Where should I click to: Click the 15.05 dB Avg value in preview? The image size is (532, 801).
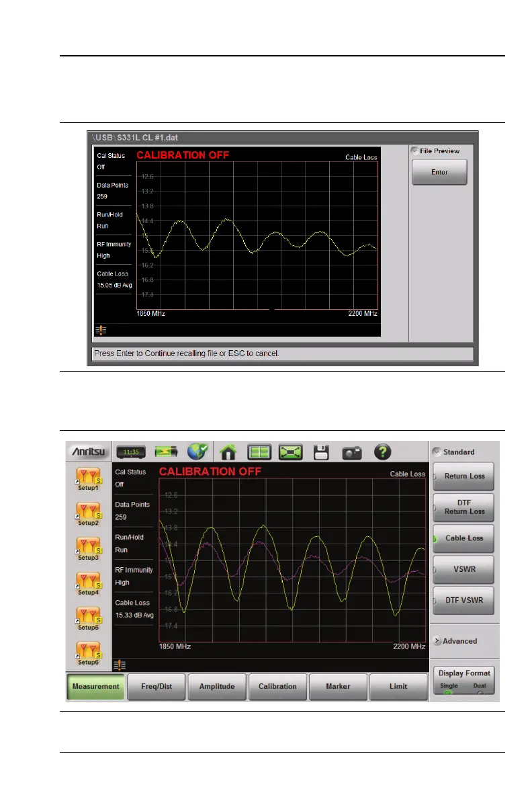click(x=114, y=286)
